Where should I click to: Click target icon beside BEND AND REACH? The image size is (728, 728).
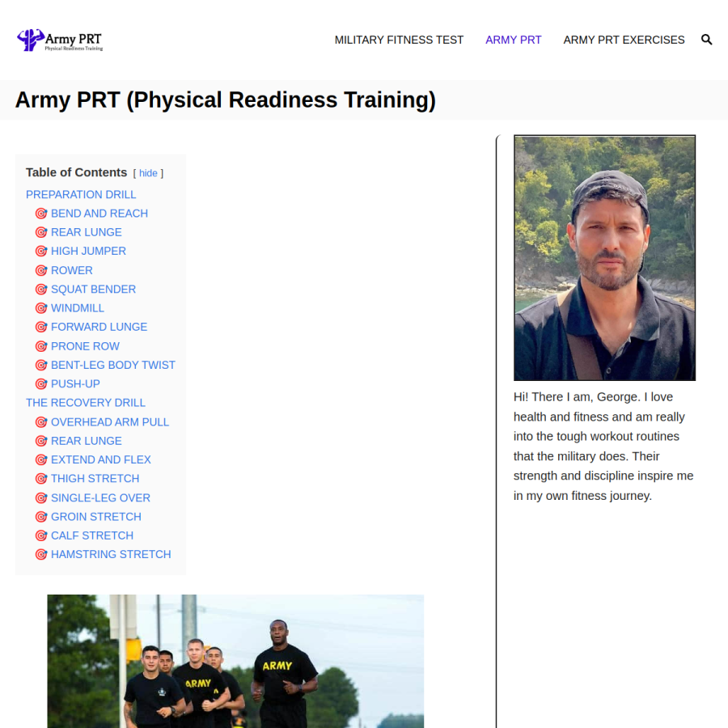41,213
